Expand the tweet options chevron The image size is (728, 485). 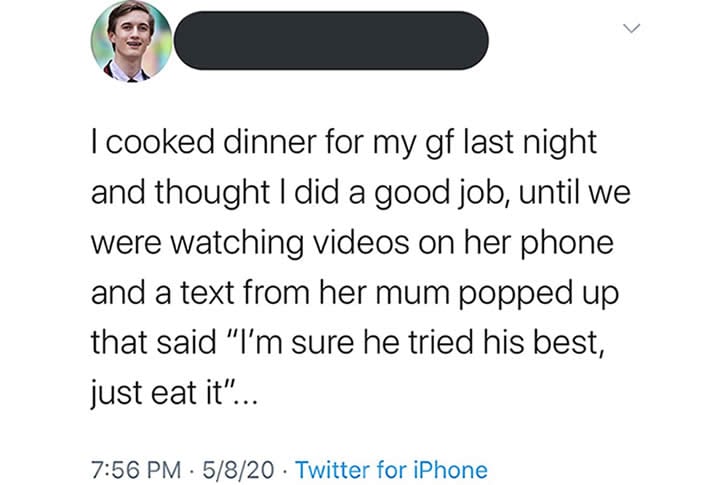pos(629,31)
